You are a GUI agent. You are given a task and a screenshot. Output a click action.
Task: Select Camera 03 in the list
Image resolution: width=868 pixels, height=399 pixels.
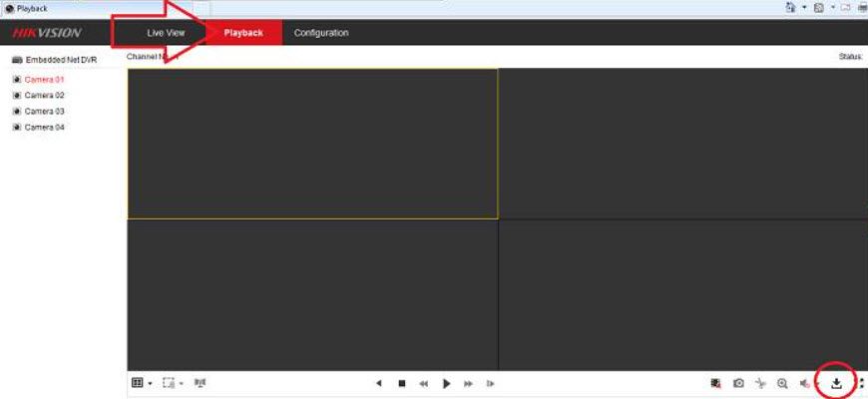point(44,112)
